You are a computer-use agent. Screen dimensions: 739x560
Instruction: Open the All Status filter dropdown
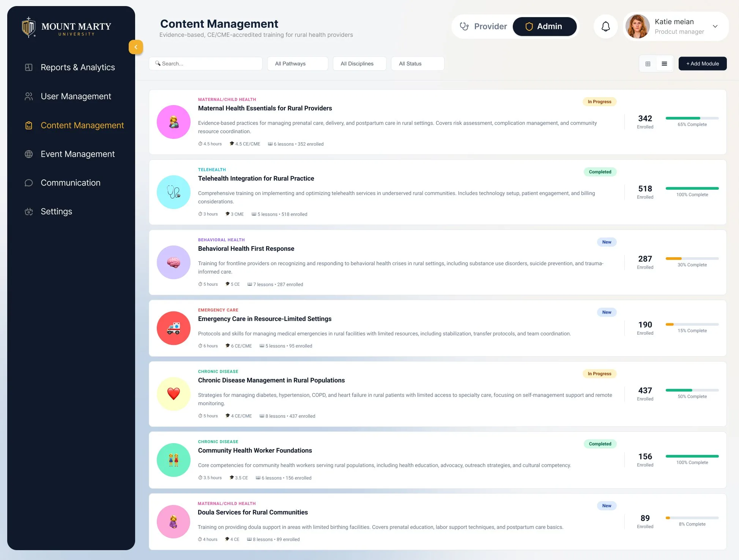pyautogui.click(x=418, y=64)
